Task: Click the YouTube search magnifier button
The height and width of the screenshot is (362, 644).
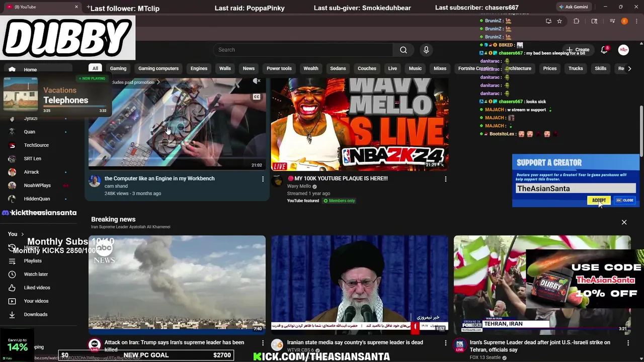Action: 403,50
